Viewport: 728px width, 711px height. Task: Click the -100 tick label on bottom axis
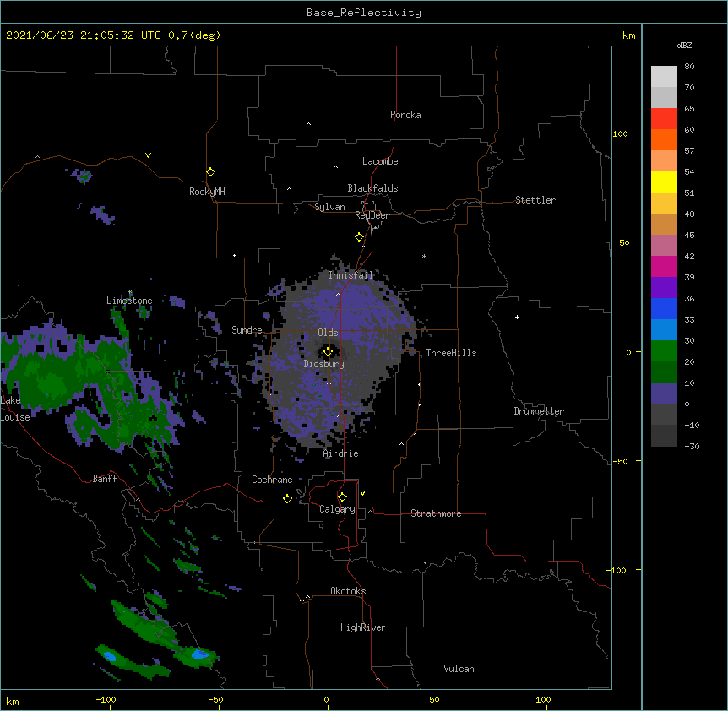[106, 700]
